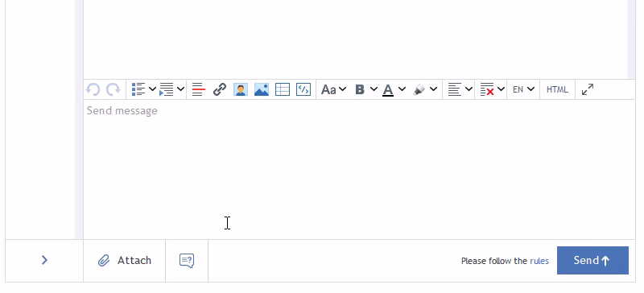
Task: Clear formatting with red X icon
Action: (487, 89)
